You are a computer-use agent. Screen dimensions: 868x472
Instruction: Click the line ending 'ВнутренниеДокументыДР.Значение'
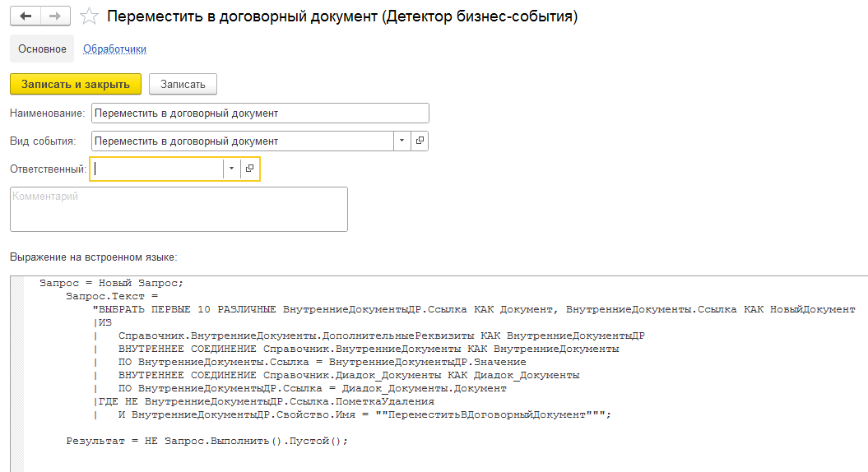tap(309, 363)
